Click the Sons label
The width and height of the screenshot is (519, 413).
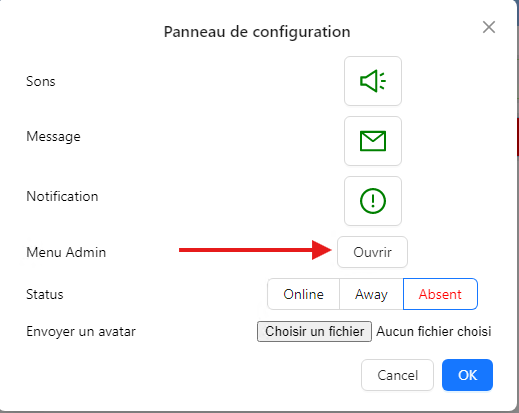41,81
